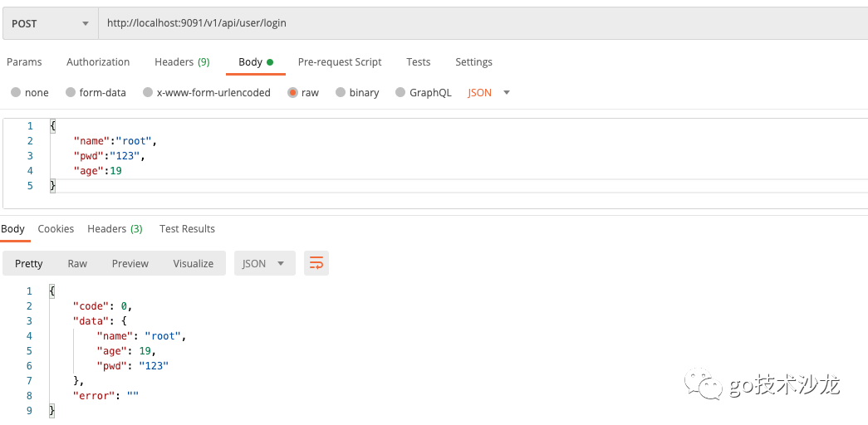Open the response JSON format dropdown
Viewport: 868px width, 425px height.
coord(265,263)
